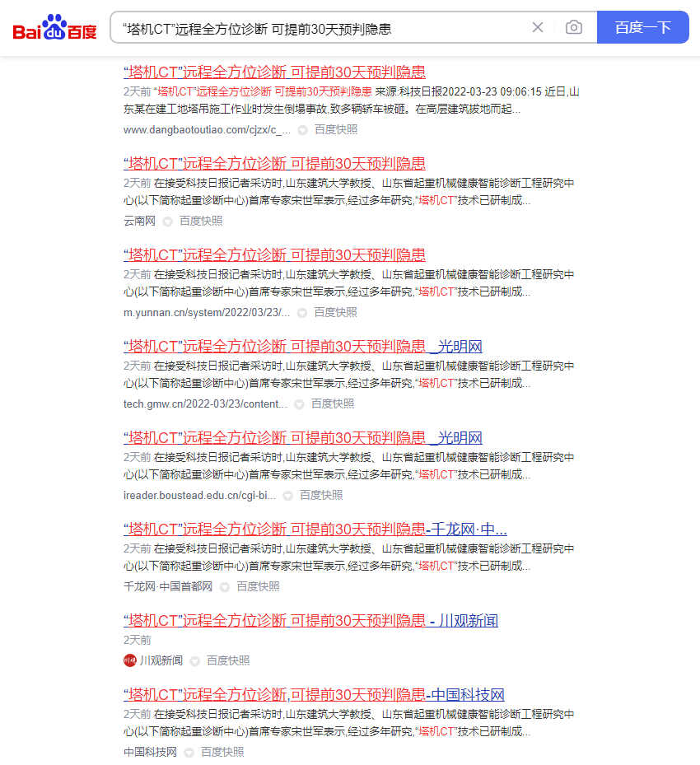Screen dimensions: 700x765
Task: Open dropdown arrow next to 千龙网·中国首都网
Action: 224,587
